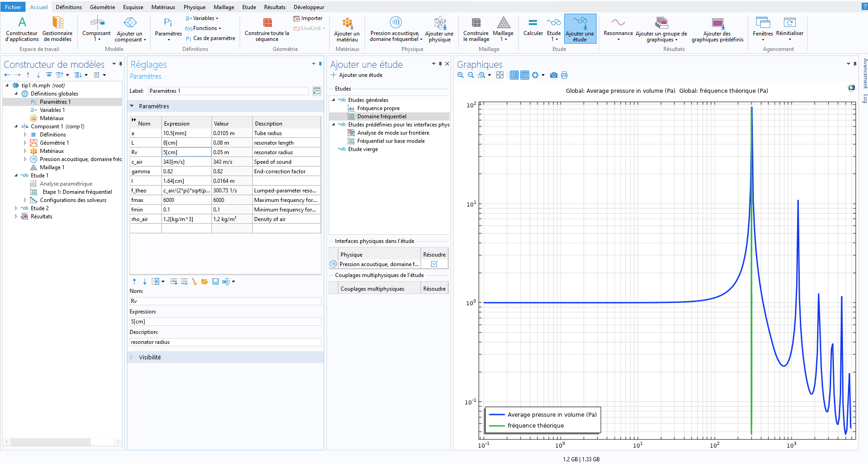Load parameters from file folder icon
This screenshot has height=464, width=868.
pos(205,282)
